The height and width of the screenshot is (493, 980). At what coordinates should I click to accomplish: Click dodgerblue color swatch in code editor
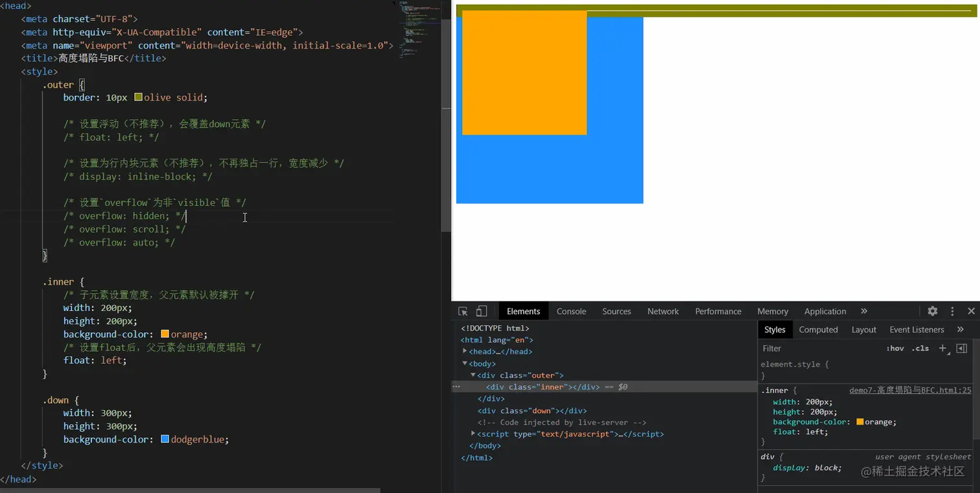click(165, 439)
